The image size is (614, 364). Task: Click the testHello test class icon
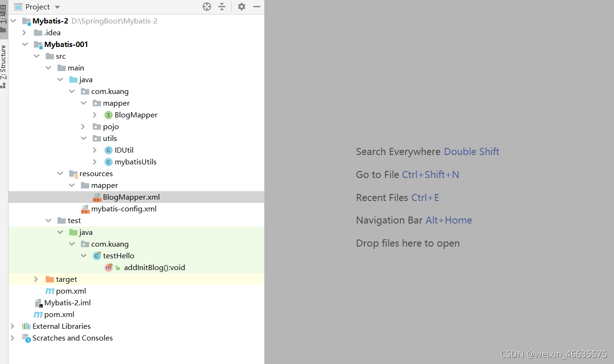point(97,256)
